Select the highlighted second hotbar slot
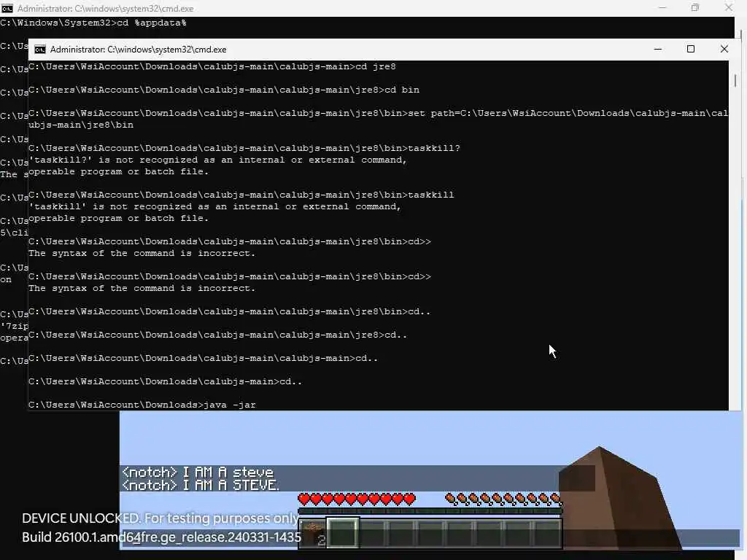Screen dimensions: 747x560 pos(342,533)
